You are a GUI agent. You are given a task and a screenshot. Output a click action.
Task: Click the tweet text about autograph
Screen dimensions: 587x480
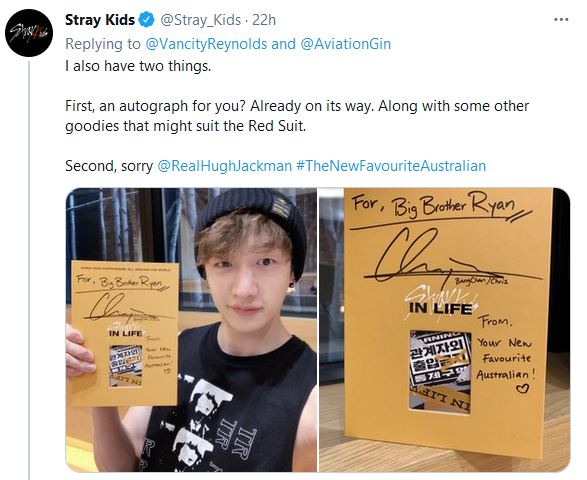297,116
